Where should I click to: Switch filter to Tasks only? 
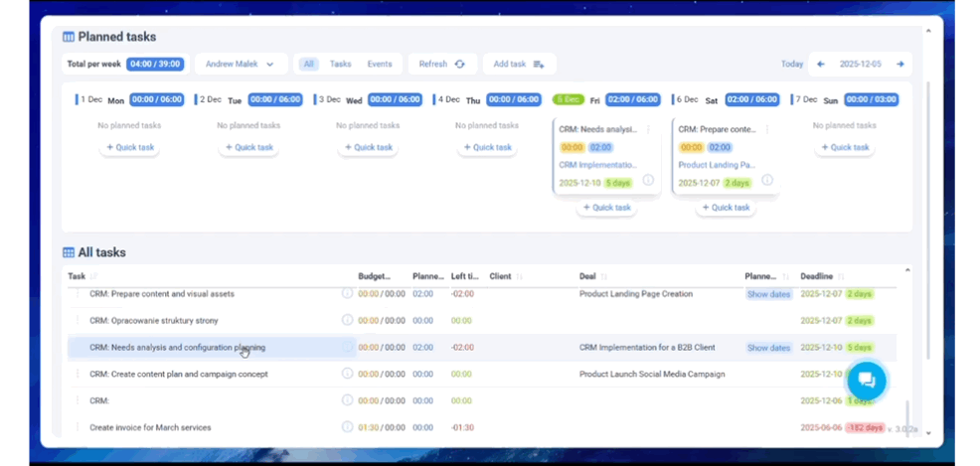[x=340, y=65]
